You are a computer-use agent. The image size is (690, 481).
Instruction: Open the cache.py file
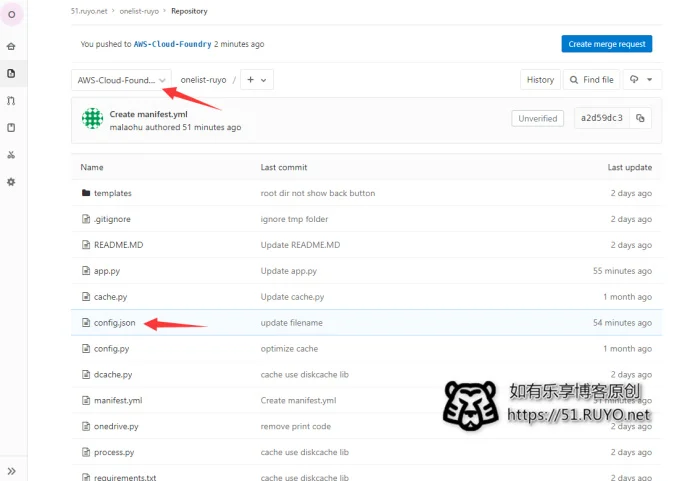coord(110,297)
